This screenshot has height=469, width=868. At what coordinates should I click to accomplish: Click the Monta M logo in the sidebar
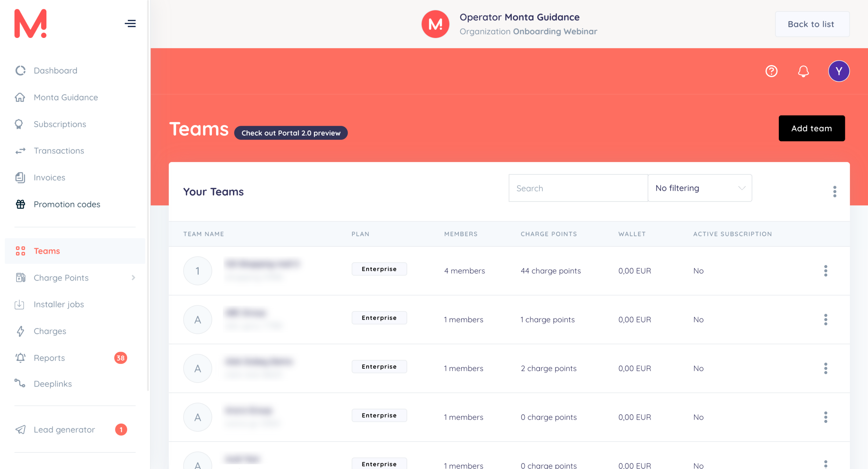click(31, 23)
